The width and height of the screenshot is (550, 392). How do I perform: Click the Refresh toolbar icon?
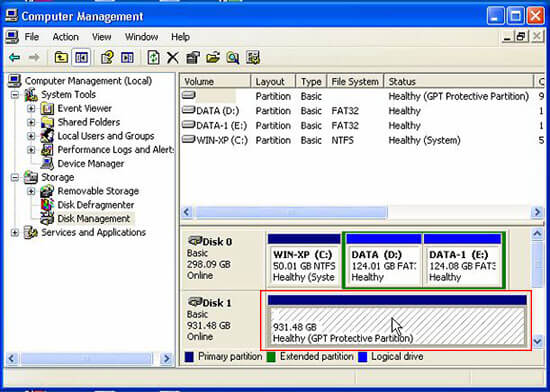click(153, 58)
